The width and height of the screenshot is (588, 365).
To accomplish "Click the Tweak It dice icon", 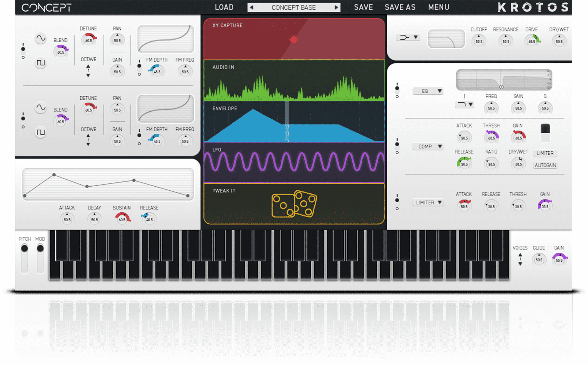I will pos(294,204).
